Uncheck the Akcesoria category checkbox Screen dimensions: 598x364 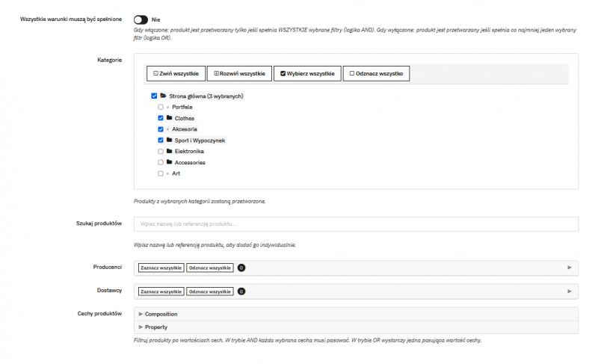[x=161, y=129]
